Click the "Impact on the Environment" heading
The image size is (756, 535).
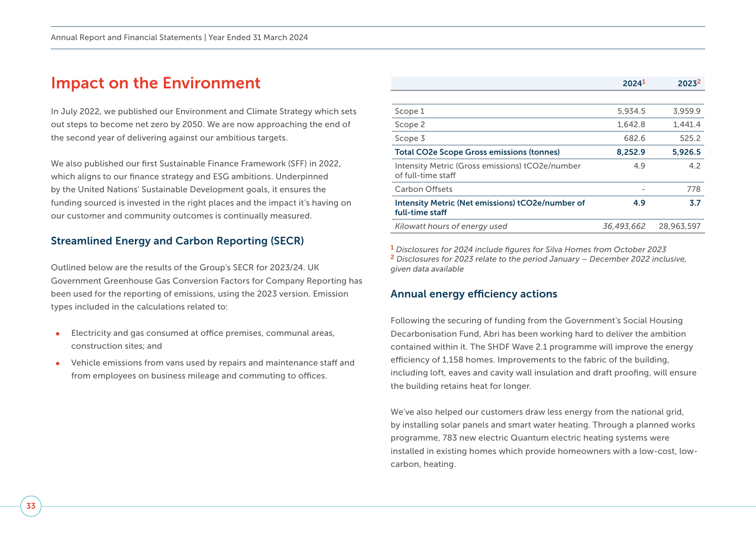click(156, 83)
